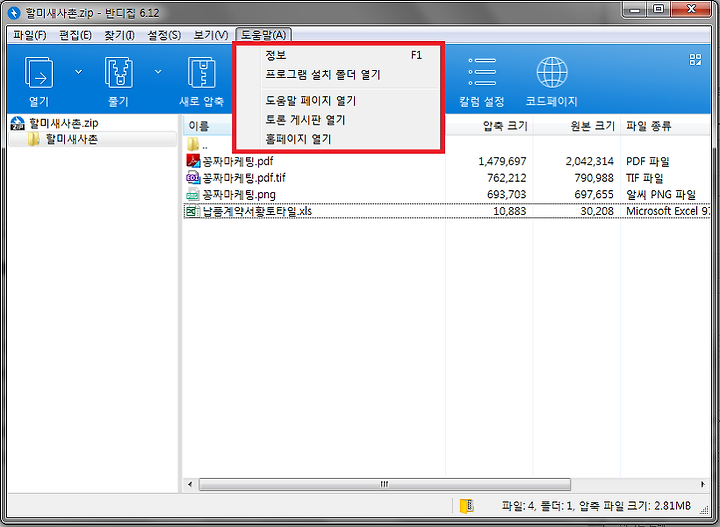Expand the dropdown arrow next to 열기
The image size is (720, 527).
(79, 72)
